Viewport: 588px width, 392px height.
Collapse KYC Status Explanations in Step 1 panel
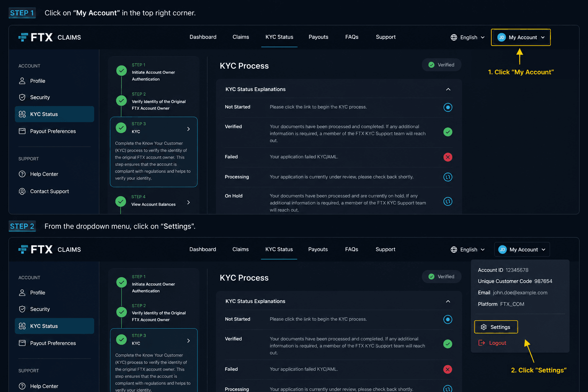pyautogui.click(x=448, y=89)
